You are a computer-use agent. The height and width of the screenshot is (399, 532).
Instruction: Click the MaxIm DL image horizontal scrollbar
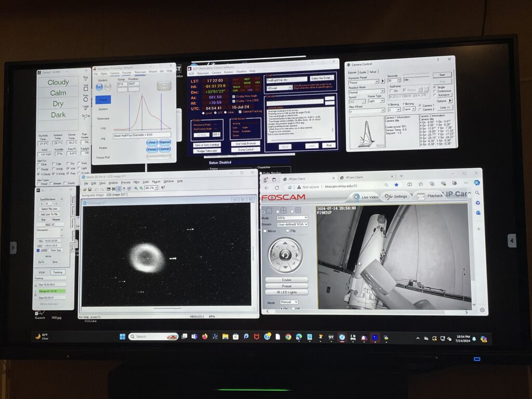[167, 309]
